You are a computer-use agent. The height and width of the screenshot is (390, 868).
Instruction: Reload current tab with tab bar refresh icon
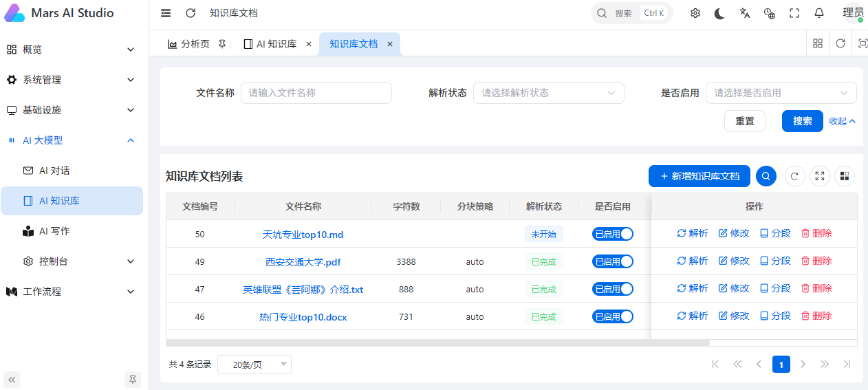(x=840, y=43)
